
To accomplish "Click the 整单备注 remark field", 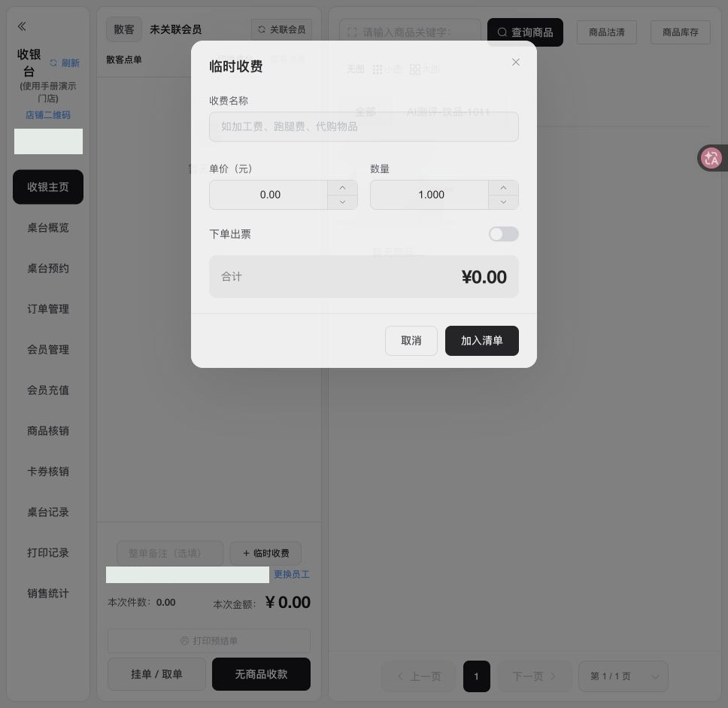I will pyautogui.click(x=170, y=553).
